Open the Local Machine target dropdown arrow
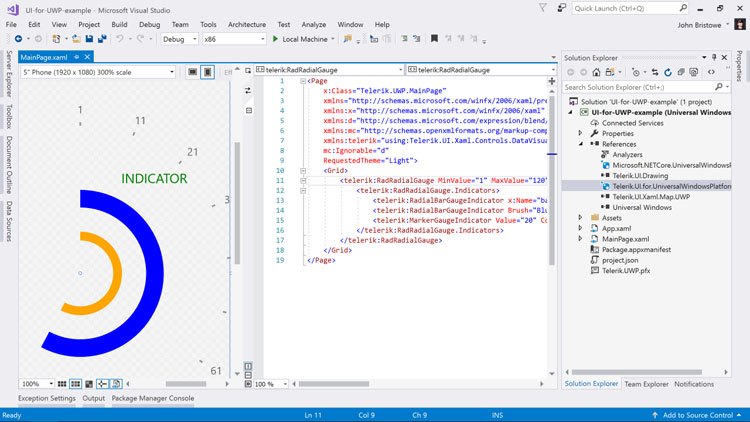This screenshot has width=750, height=422. (x=333, y=39)
